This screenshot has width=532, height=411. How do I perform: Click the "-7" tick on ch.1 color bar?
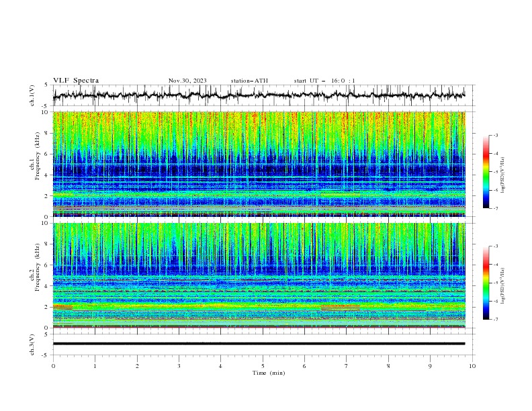click(495, 208)
